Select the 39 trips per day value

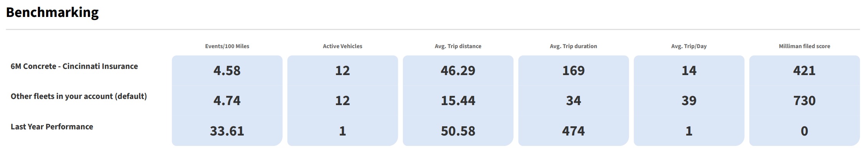coord(689,100)
